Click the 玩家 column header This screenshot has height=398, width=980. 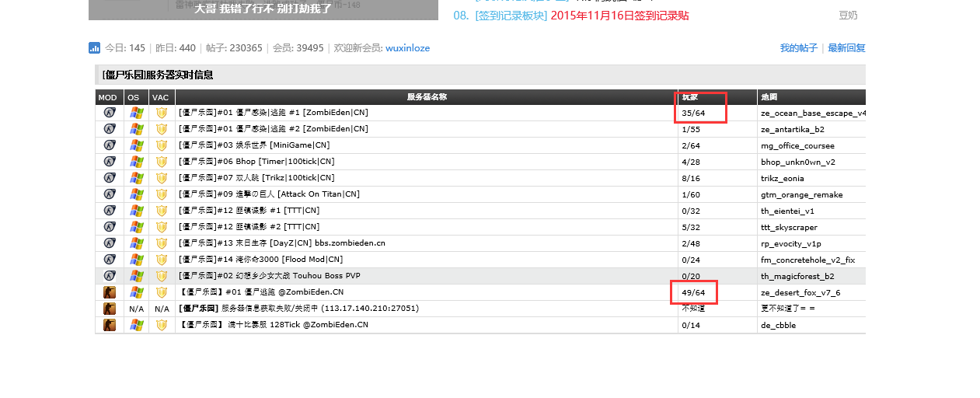(x=690, y=97)
